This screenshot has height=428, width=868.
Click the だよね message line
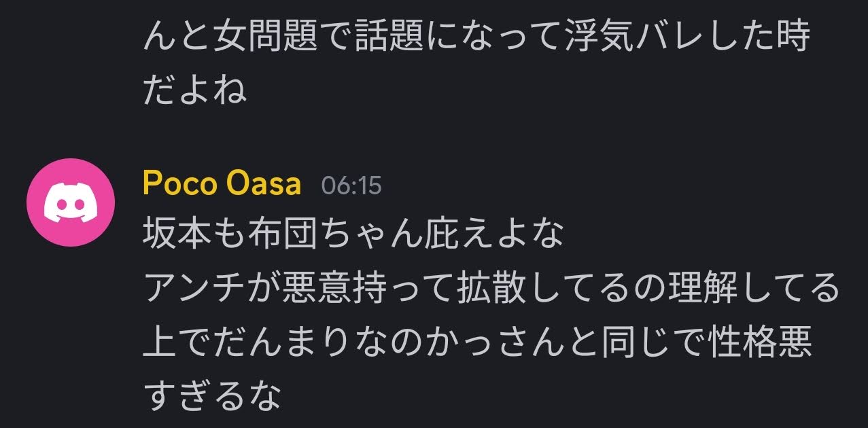coord(195,90)
